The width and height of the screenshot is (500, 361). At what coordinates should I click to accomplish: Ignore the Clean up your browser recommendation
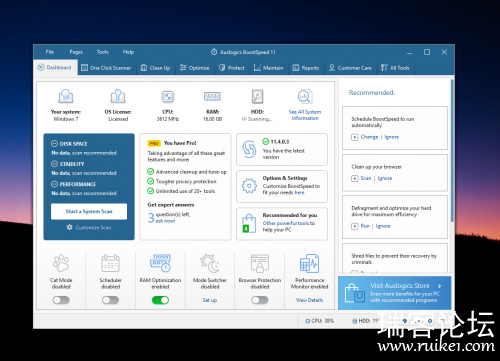385,178
